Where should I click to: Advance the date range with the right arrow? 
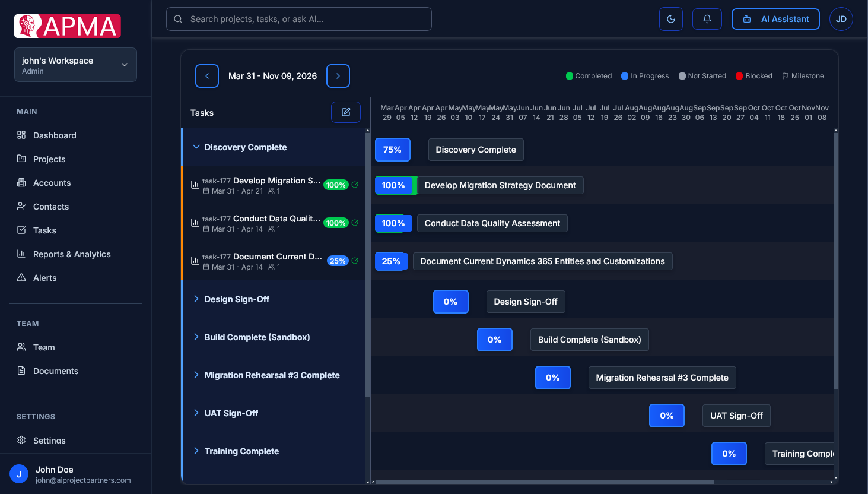point(338,76)
